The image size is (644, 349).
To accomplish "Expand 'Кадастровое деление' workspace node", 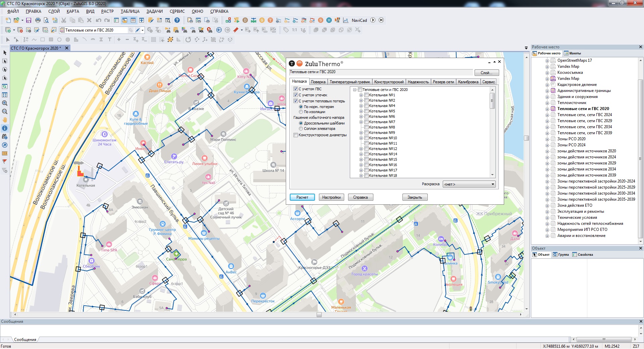I will [x=547, y=85].
